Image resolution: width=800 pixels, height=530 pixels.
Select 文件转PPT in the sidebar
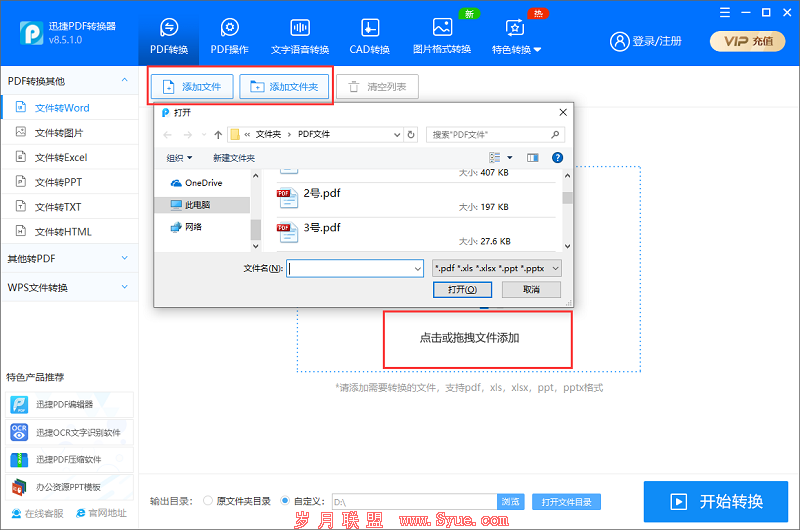tap(70, 182)
